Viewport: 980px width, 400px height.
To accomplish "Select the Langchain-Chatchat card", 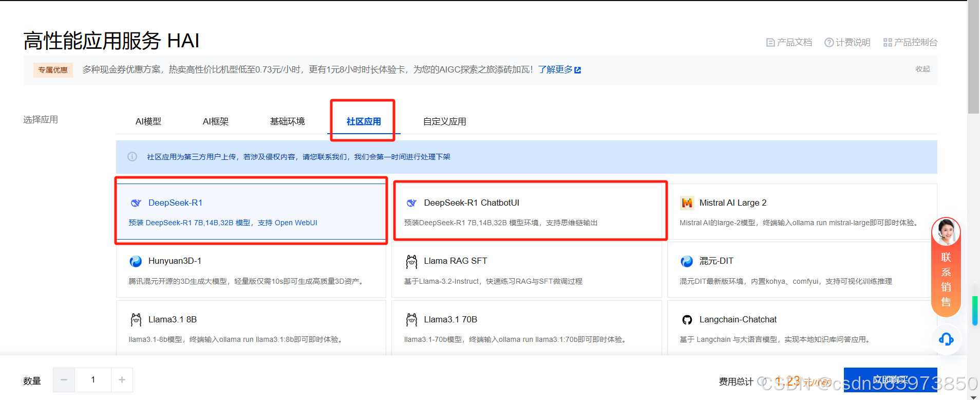I will point(802,328).
